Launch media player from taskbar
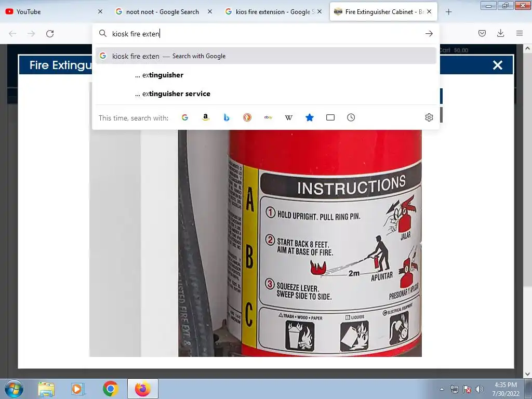The image size is (532, 399). (x=77, y=389)
